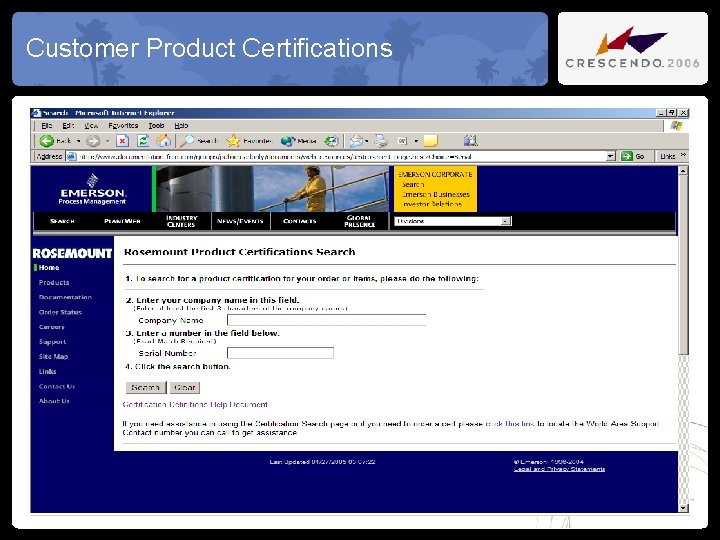Open the Help menu
This screenshot has height=540, width=720.
181,125
